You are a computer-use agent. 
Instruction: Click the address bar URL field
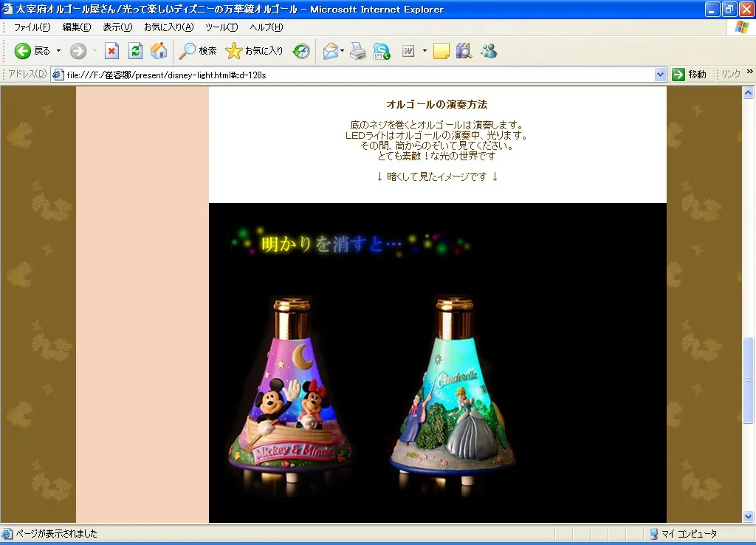coord(359,75)
